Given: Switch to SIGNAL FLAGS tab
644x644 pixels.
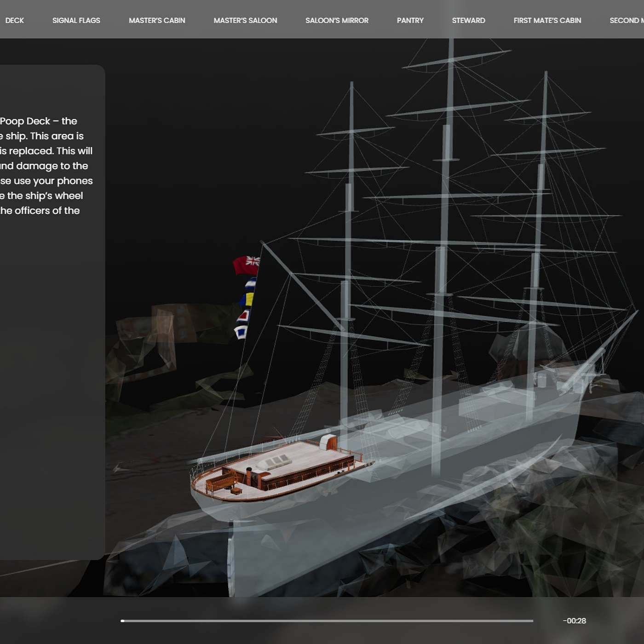Looking at the screenshot, I should [76, 20].
